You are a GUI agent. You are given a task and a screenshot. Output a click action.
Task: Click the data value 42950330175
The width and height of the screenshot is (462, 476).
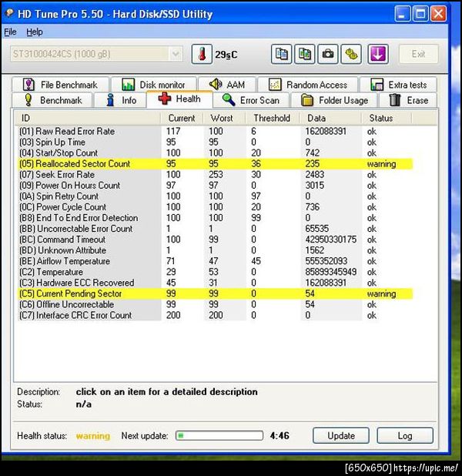tap(330, 240)
